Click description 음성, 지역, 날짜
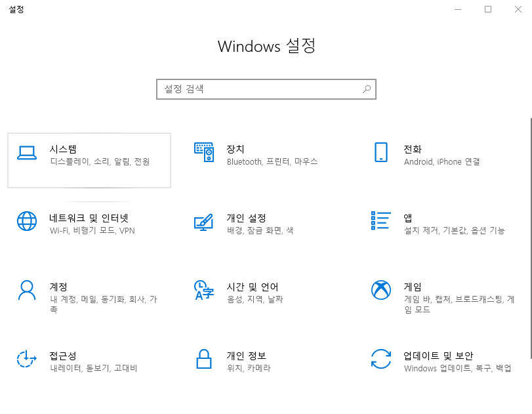Screen dimensions: 532x414 click(x=255, y=299)
